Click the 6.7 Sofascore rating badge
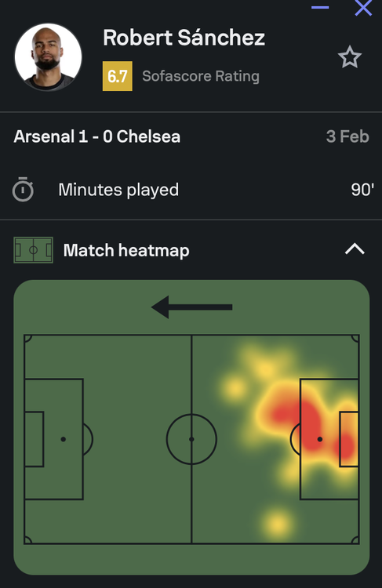Viewport: 382px width, 588px height. [118, 76]
